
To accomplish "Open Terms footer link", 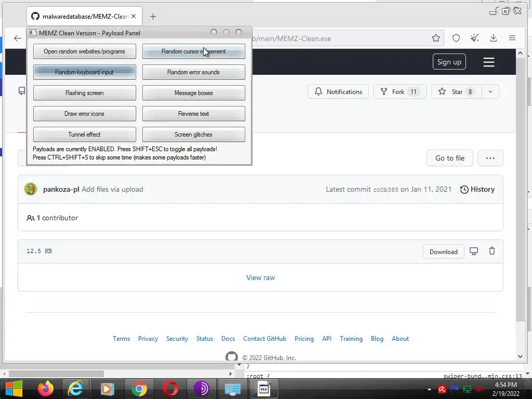I will click(x=122, y=339).
